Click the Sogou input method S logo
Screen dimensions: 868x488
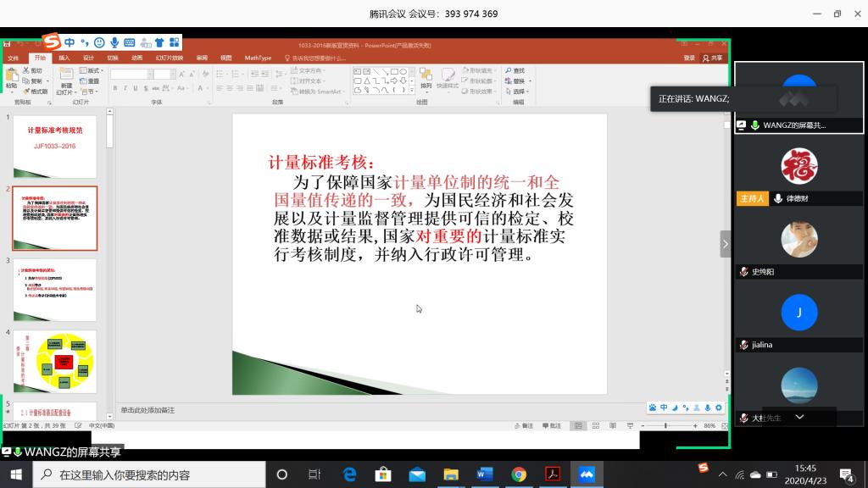tap(52, 42)
